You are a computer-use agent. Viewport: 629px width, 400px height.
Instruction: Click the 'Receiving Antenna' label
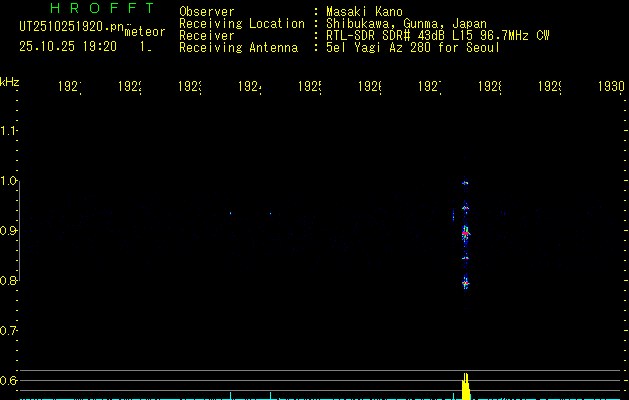239,47
